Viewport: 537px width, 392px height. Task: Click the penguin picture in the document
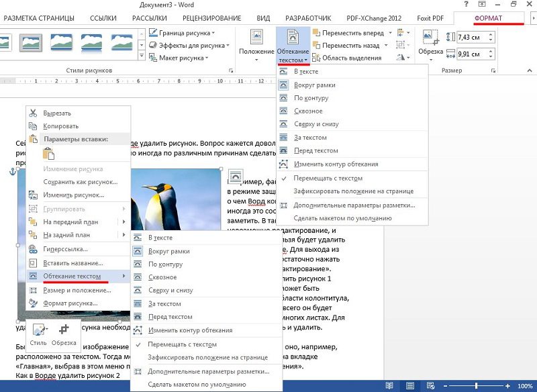click(177, 199)
